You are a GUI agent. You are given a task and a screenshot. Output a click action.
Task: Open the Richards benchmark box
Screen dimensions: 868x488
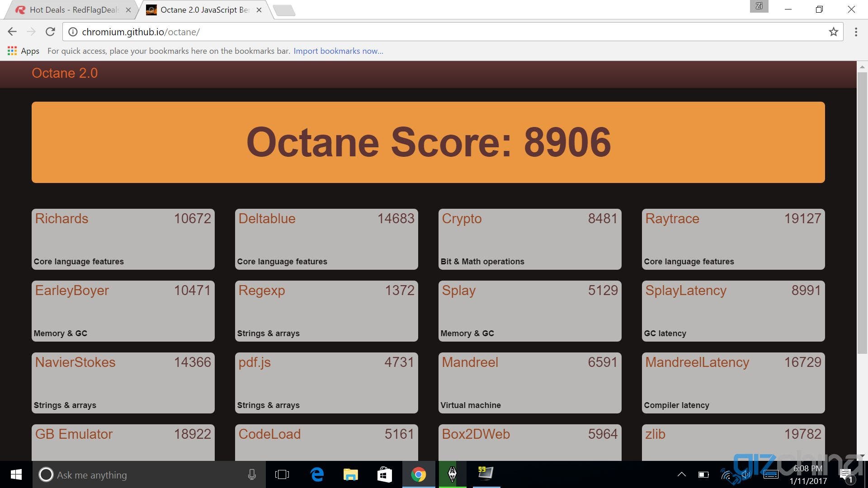tap(123, 239)
